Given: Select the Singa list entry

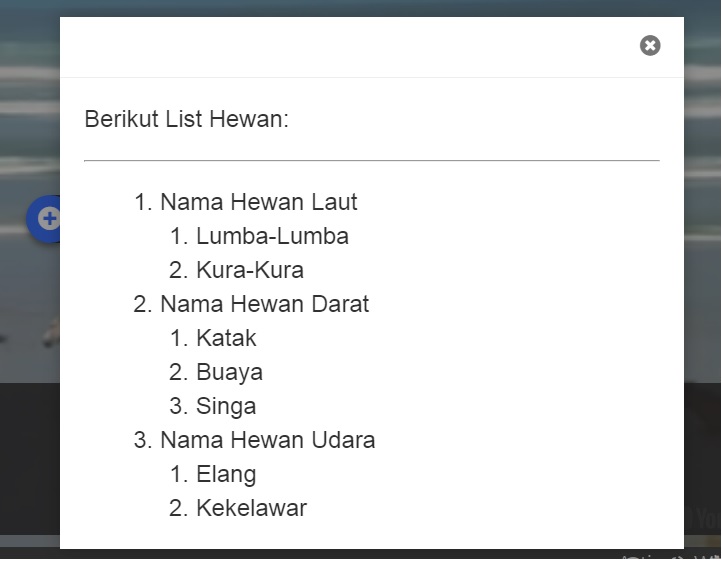Looking at the screenshot, I should click(x=226, y=406).
